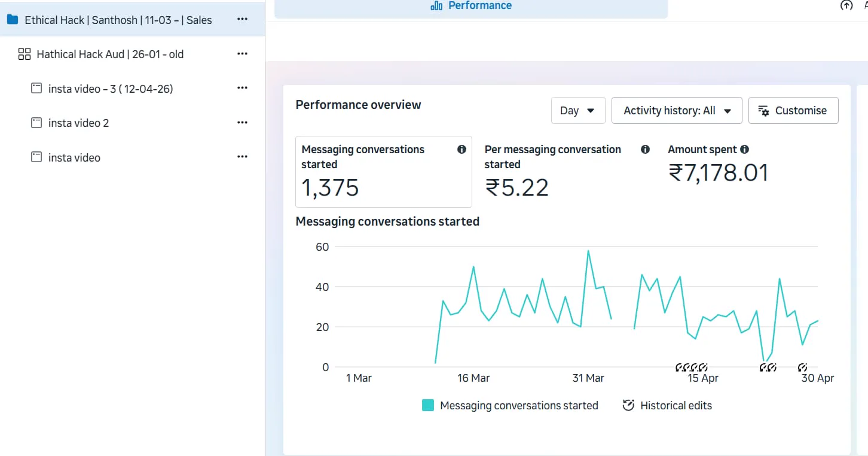Click the ₹5.22 cost value

516,188
